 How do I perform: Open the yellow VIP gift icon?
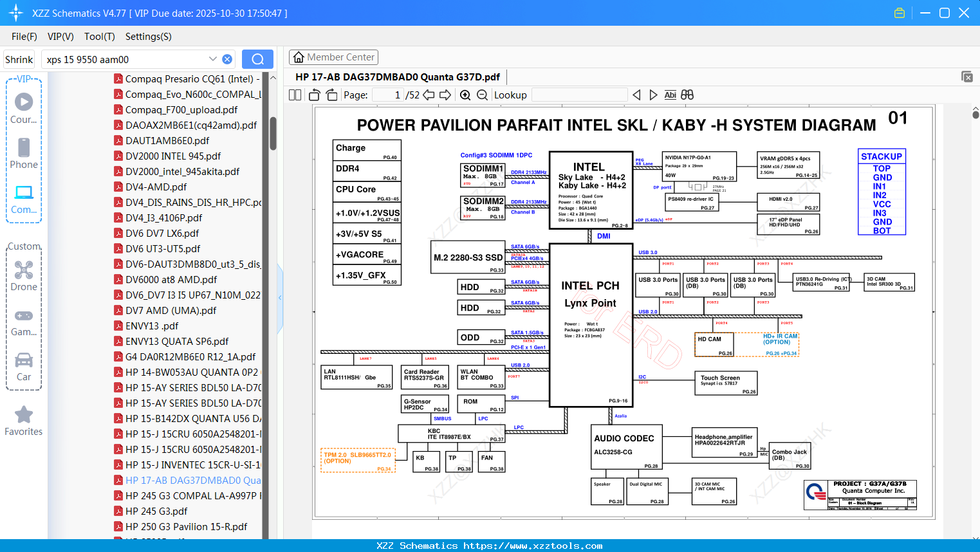(x=900, y=13)
